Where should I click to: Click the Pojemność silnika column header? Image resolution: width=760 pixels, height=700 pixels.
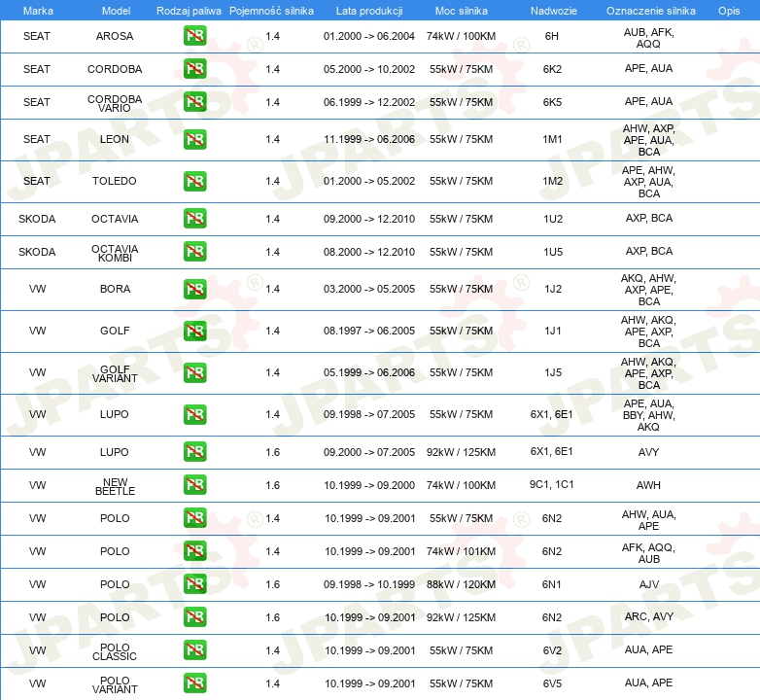(x=271, y=11)
